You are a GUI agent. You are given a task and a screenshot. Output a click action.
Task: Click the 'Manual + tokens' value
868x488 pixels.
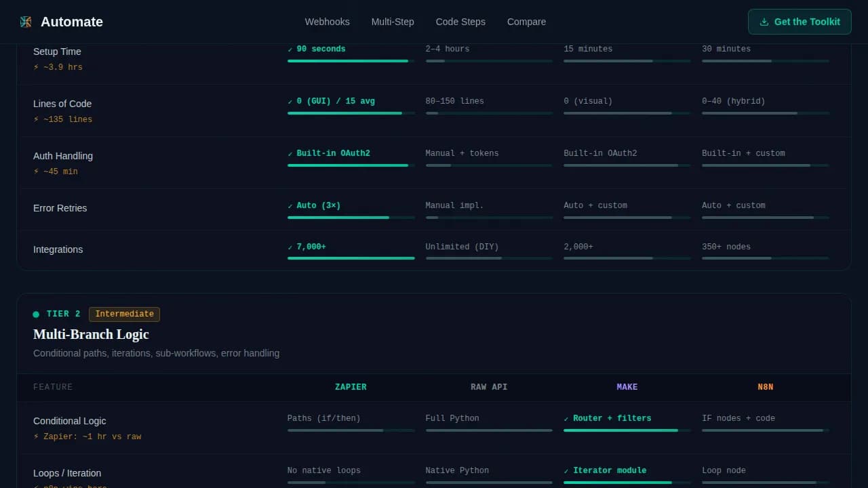point(462,153)
